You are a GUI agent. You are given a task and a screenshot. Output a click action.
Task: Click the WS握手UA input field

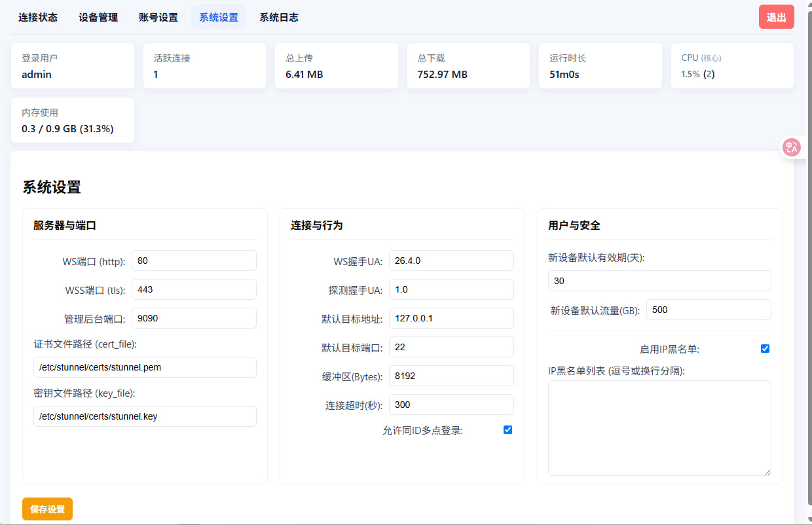click(x=451, y=261)
